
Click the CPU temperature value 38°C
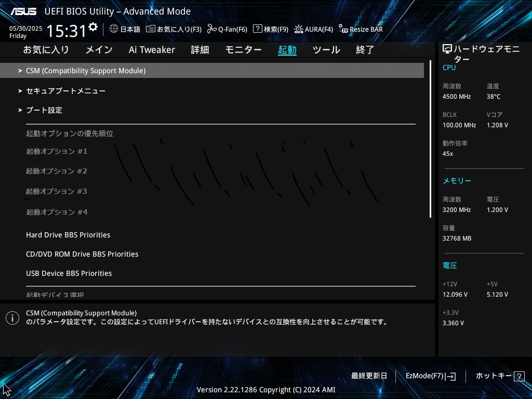point(494,97)
